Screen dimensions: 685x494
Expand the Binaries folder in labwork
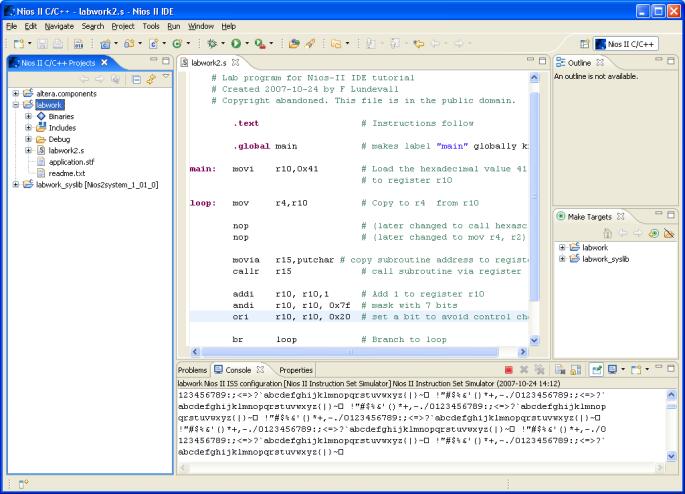click(30, 116)
